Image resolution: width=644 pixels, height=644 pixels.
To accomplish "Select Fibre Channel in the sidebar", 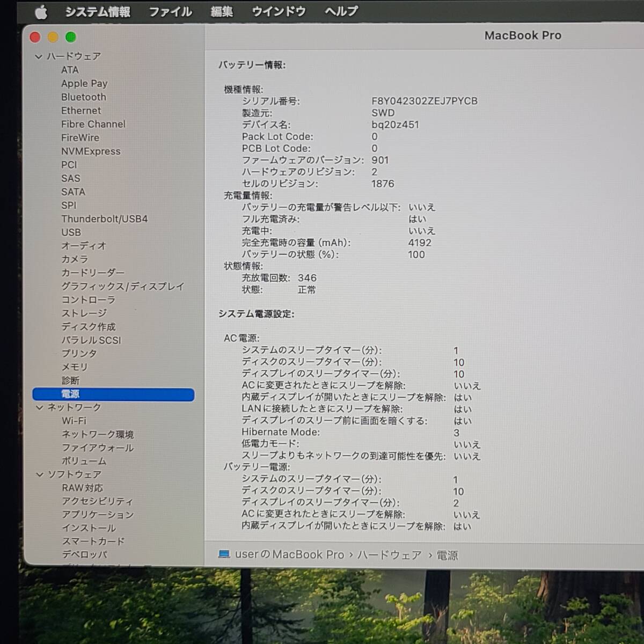I will pos(93,124).
